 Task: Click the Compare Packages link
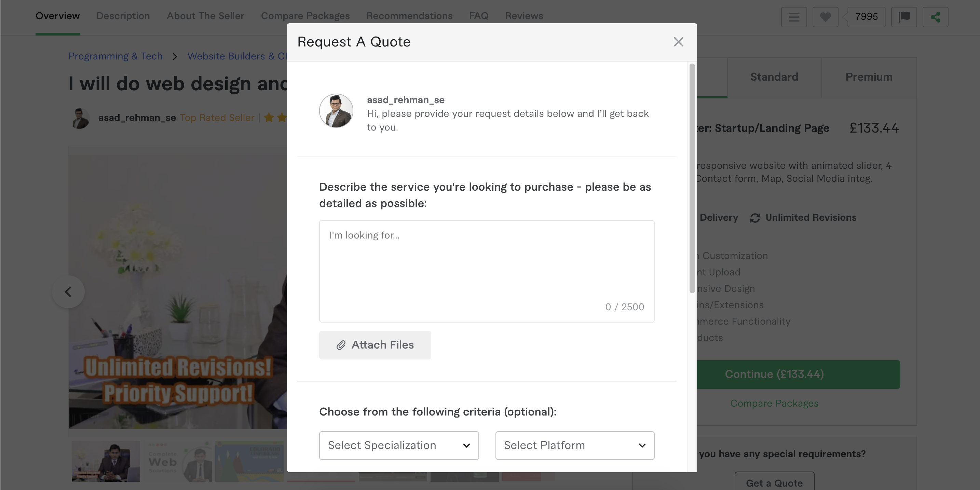pyautogui.click(x=774, y=403)
